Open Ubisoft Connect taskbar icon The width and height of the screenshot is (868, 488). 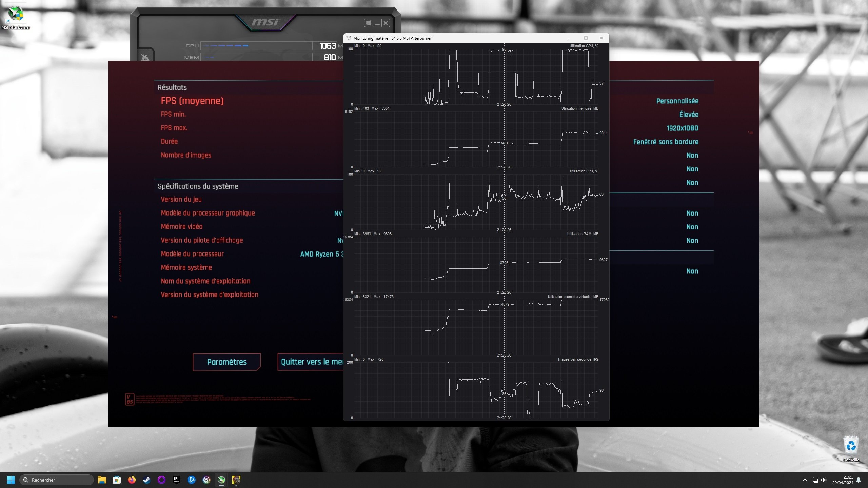(x=206, y=480)
